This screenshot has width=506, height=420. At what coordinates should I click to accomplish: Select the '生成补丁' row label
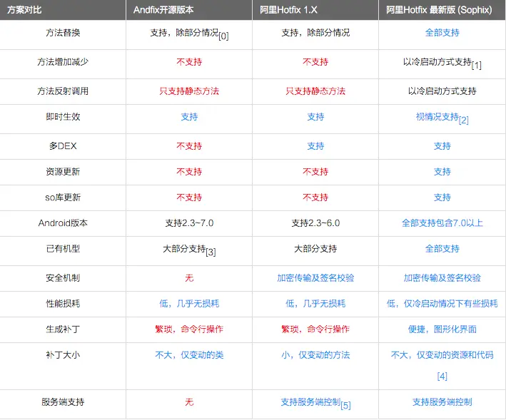pyautogui.click(x=63, y=329)
